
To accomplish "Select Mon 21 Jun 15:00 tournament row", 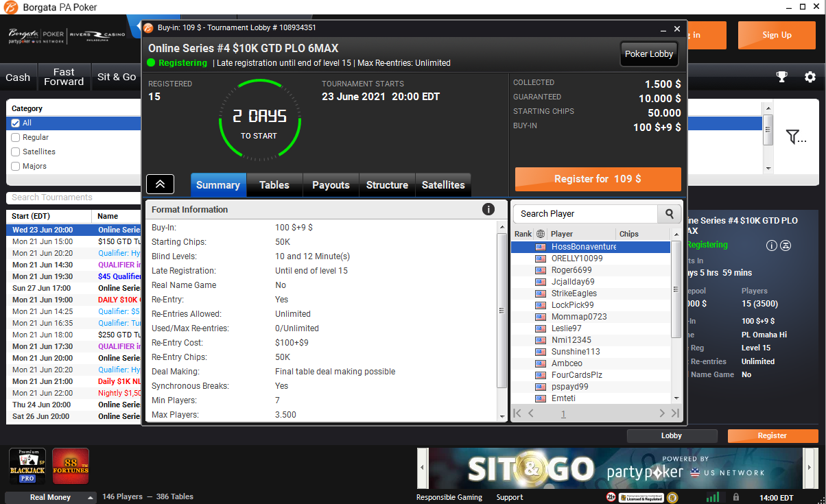I will (x=74, y=241).
